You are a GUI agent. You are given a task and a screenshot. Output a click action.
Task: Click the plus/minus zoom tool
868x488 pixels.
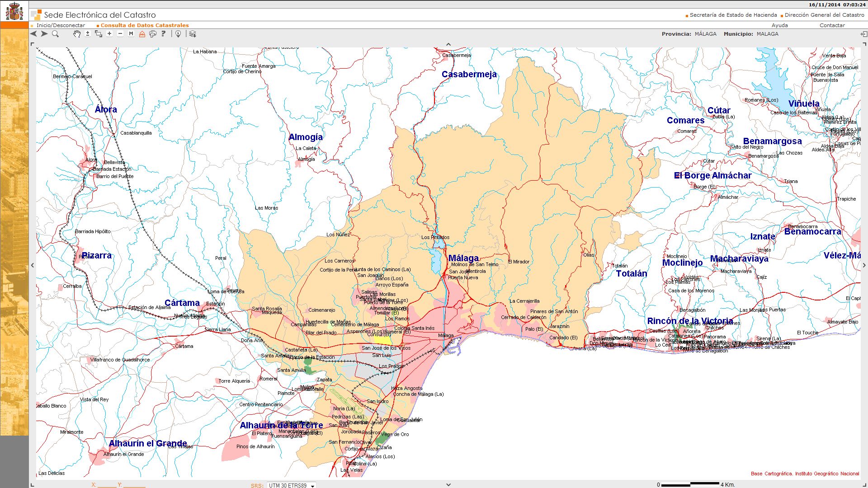tap(88, 34)
